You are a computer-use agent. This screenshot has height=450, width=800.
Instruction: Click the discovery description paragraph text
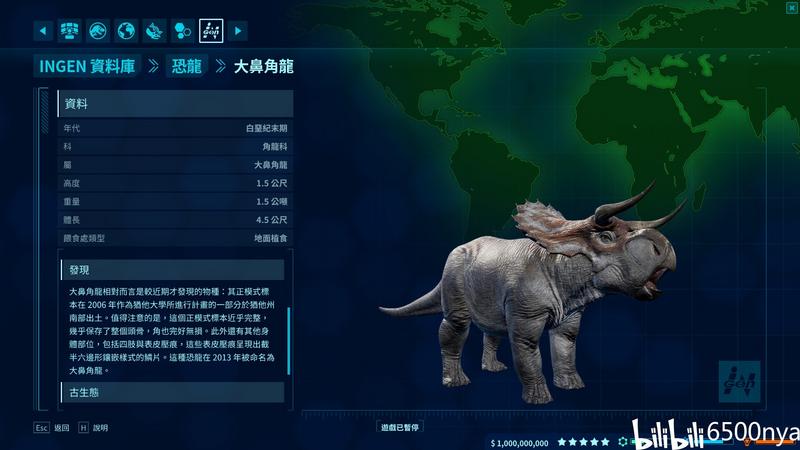[171, 331]
